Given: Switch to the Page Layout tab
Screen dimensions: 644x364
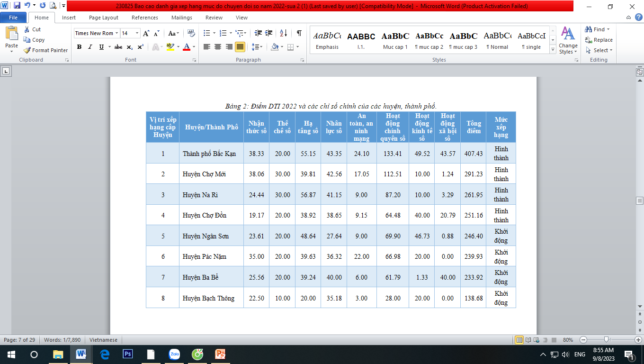Looking at the screenshot, I should click(x=104, y=18).
